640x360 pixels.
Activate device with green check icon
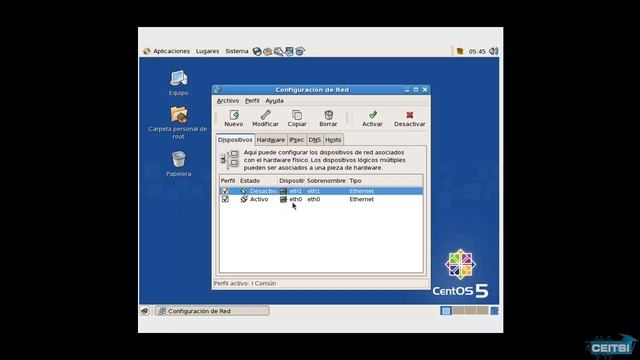coord(372,118)
